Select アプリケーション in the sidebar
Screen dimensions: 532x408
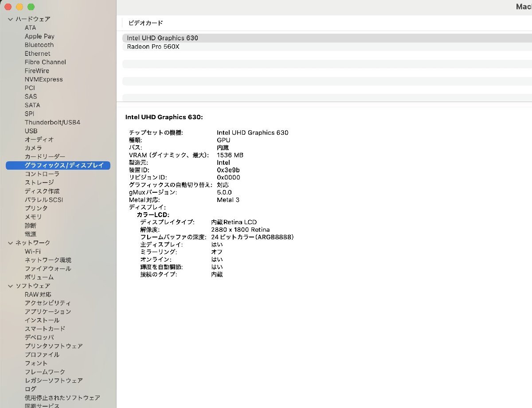[48, 311]
